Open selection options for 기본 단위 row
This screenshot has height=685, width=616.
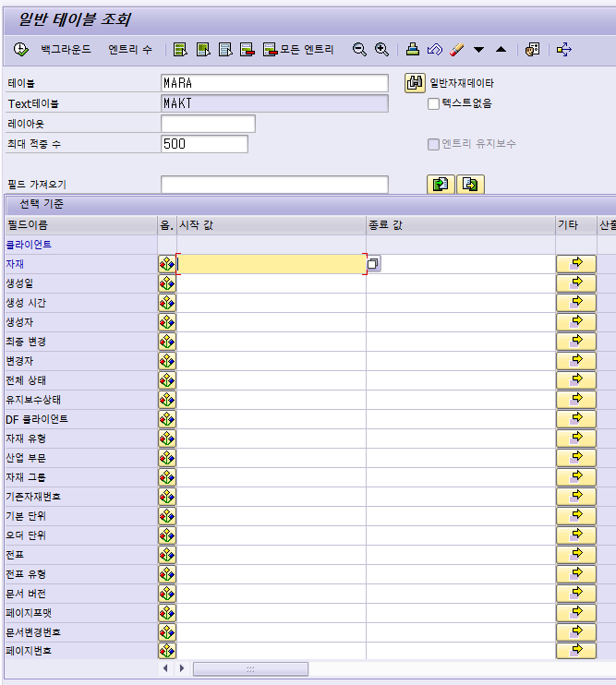pyautogui.click(x=167, y=516)
